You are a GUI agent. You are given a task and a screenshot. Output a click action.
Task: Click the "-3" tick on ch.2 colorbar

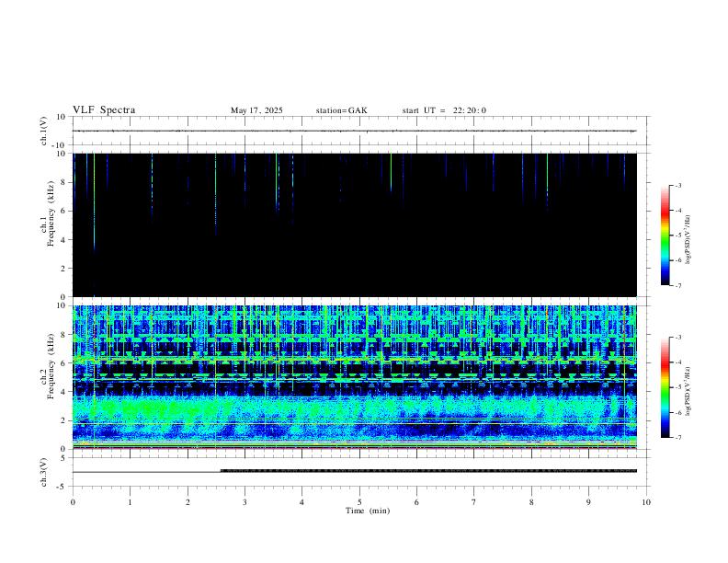click(677, 338)
